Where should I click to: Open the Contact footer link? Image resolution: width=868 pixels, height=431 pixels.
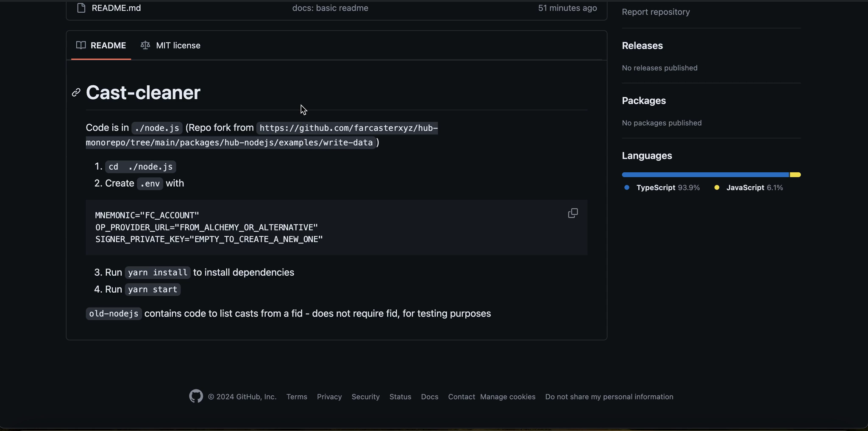point(462,397)
